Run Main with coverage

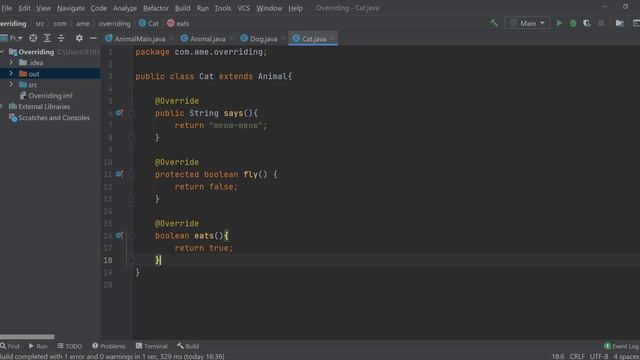click(587, 23)
